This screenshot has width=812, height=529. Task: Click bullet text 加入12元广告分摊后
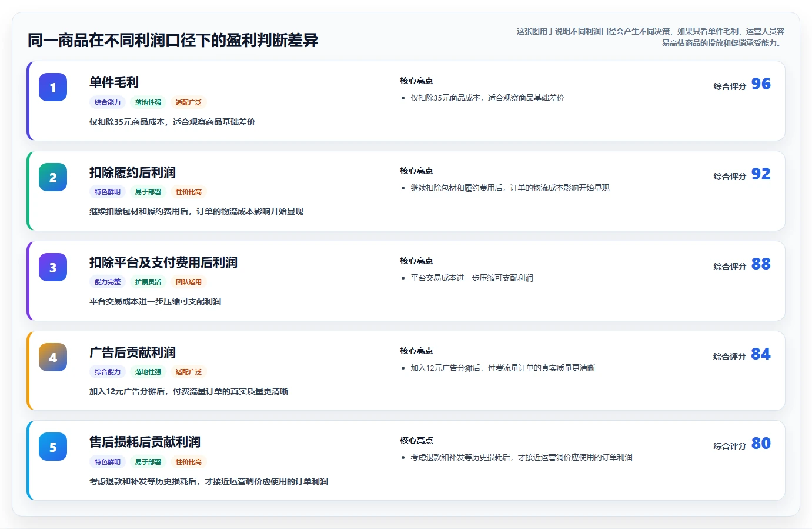click(503, 368)
